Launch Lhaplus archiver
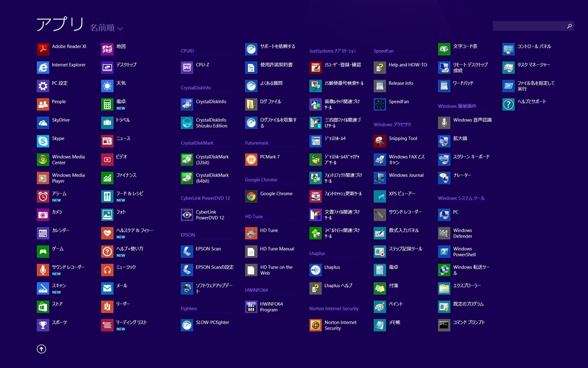Image resolution: width=588 pixels, height=368 pixels. (x=325, y=270)
